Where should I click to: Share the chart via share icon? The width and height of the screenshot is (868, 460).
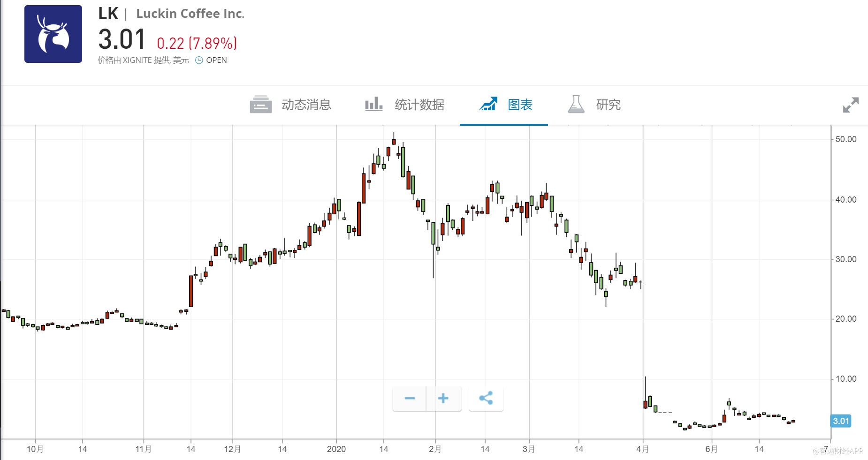[x=486, y=399]
